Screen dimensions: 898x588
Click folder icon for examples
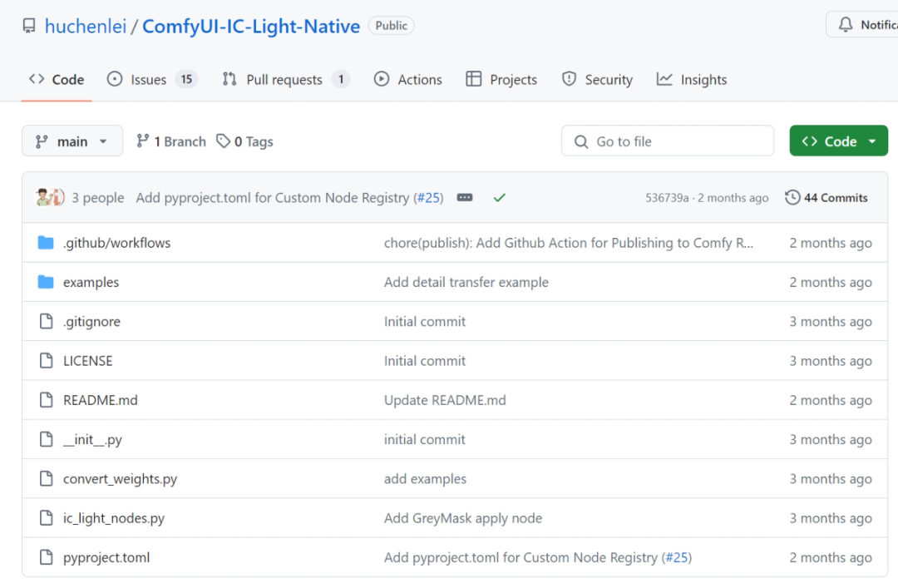coord(46,282)
